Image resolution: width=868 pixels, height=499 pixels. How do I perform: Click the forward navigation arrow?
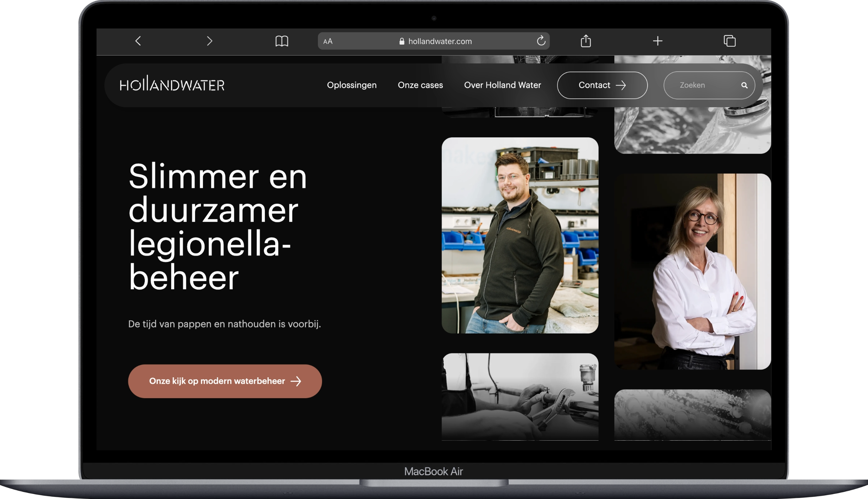209,41
